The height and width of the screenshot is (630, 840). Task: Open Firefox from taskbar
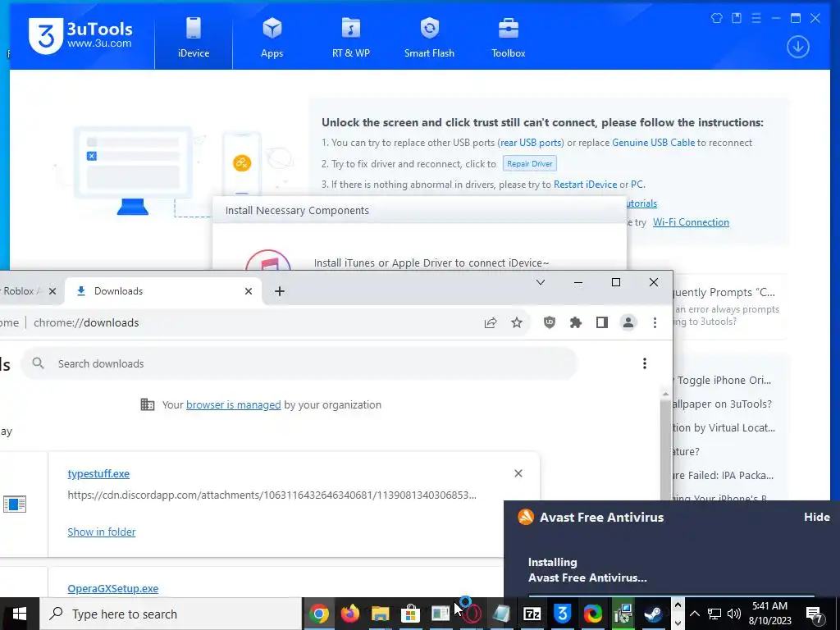pyautogui.click(x=349, y=614)
